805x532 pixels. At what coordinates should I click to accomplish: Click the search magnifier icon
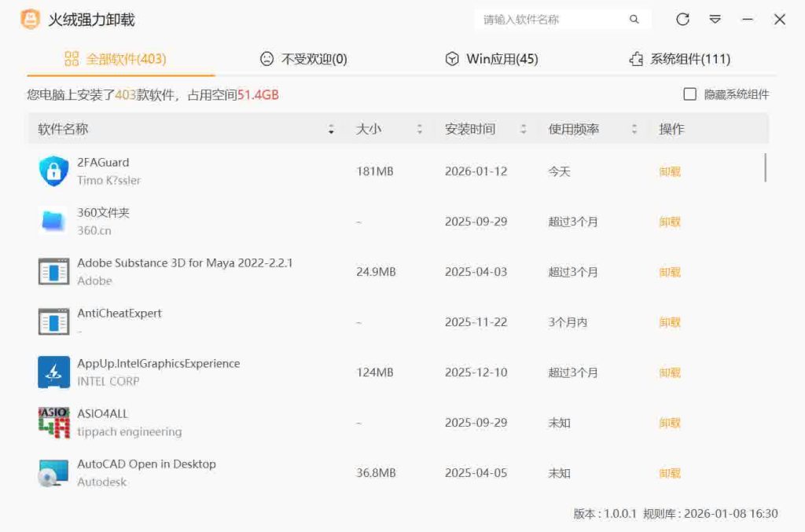tap(634, 18)
